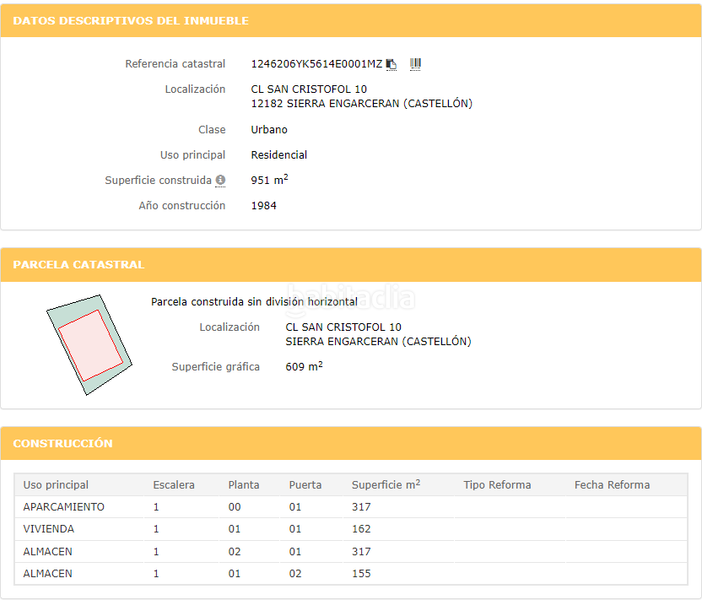This screenshot has height=600, width=702.
Task: Sort table by Escalera column header
Action: pos(174,485)
